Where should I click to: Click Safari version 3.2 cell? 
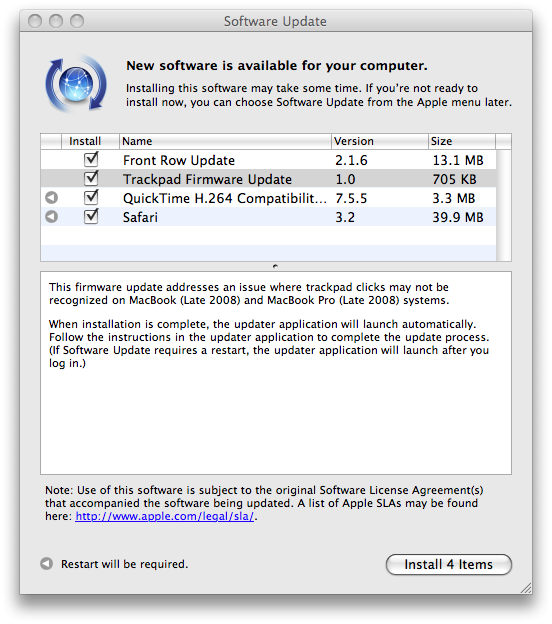[345, 217]
